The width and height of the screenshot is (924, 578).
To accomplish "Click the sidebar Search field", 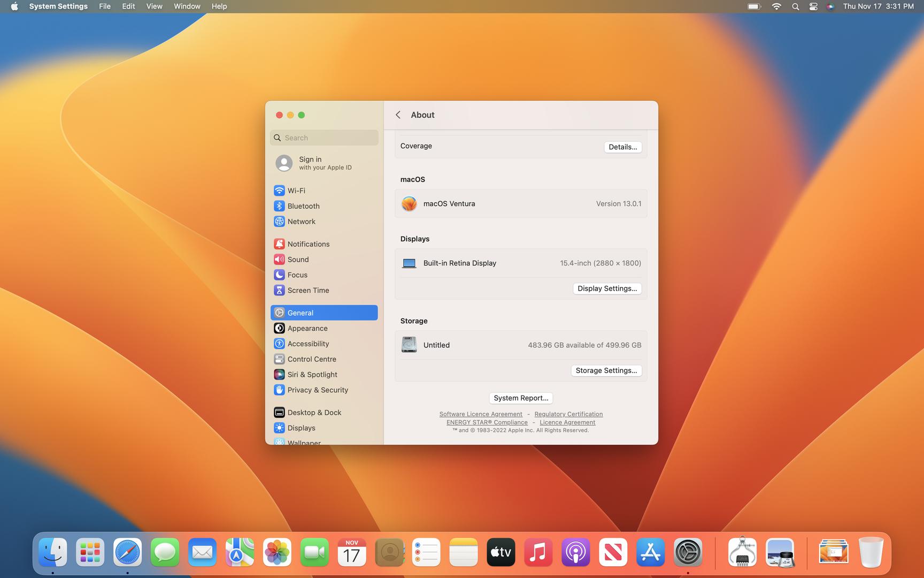I will pos(325,138).
